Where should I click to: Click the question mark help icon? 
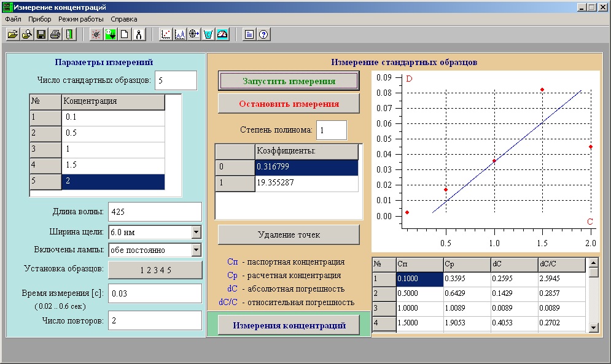tap(263, 34)
